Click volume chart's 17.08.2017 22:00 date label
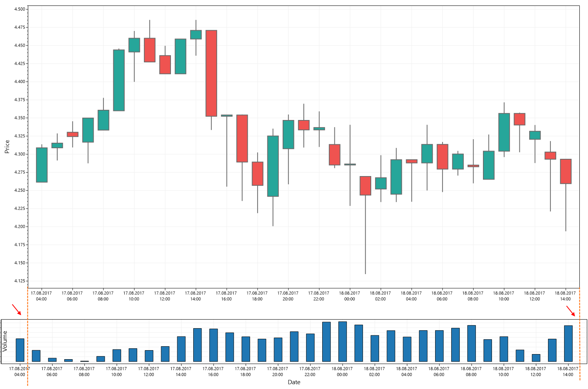This screenshot has height=389, width=588. [310, 372]
